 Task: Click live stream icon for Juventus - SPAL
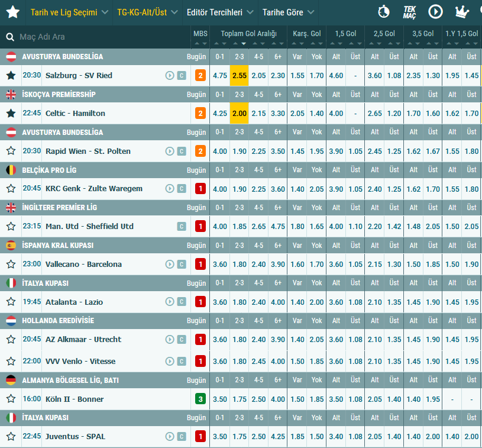click(x=170, y=436)
